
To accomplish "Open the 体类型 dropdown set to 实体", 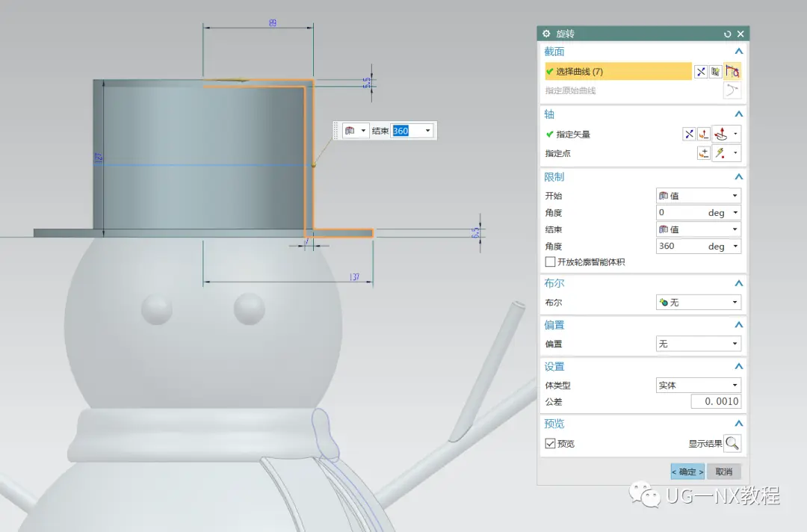I will pos(699,386).
